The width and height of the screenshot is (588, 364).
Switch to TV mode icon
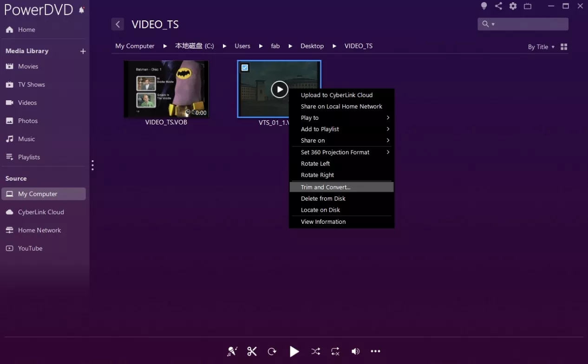click(x=528, y=6)
